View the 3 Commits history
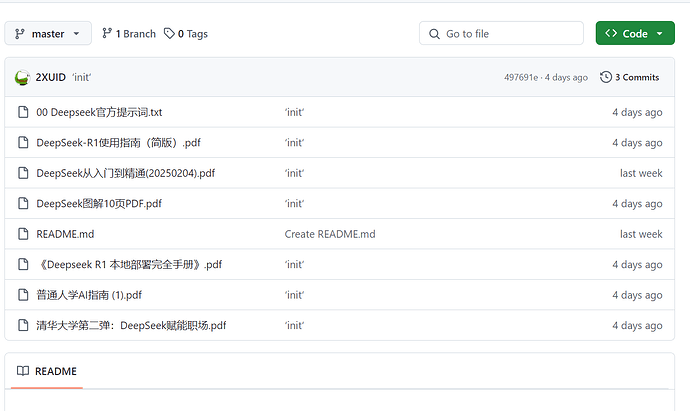The width and height of the screenshot is (690, 411). (630, 77)
